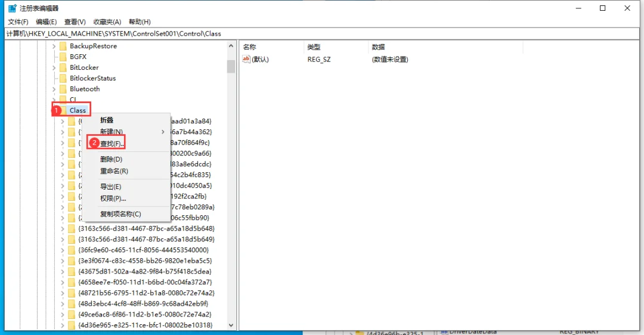Expand the BackupRestore key
Screen dimensions: 644x335
(54, 46)
